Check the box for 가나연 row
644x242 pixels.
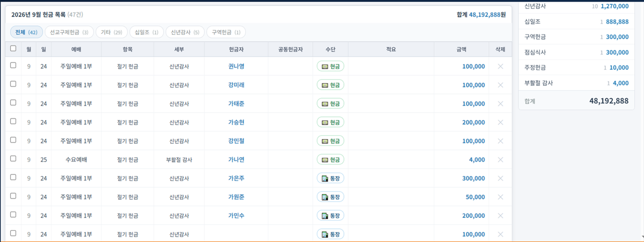click(13, 159)
